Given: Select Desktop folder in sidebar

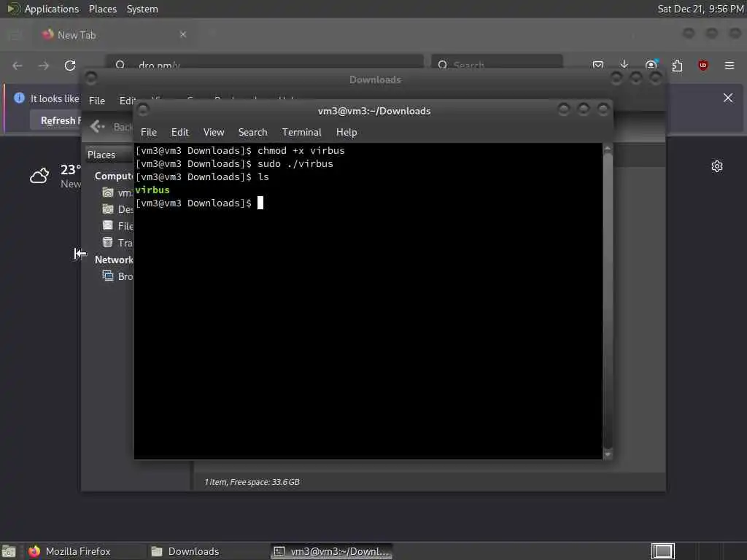Looking at the screenshot, I should tap(117, 209).
